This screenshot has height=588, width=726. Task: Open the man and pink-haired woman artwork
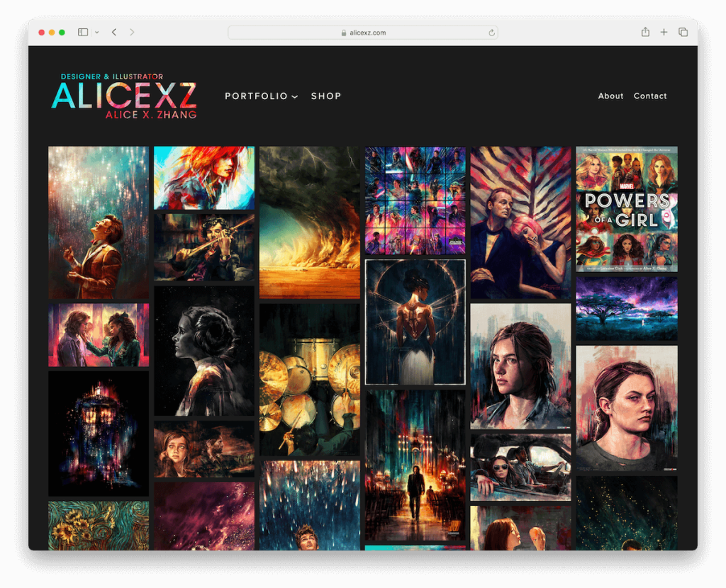click(x=521, y=222)
